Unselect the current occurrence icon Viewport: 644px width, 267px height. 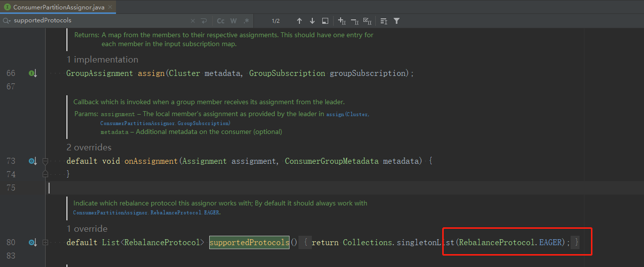click(354, 21)
